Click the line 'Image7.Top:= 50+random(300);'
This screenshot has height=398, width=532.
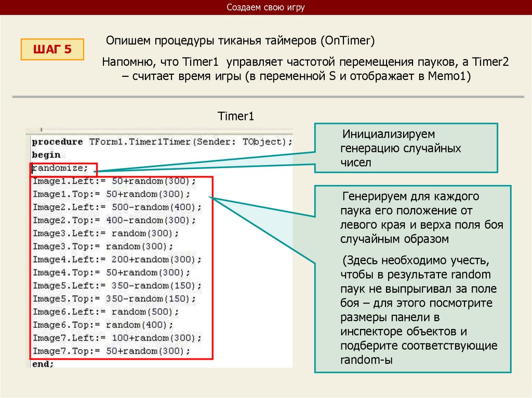click(111, 351)
